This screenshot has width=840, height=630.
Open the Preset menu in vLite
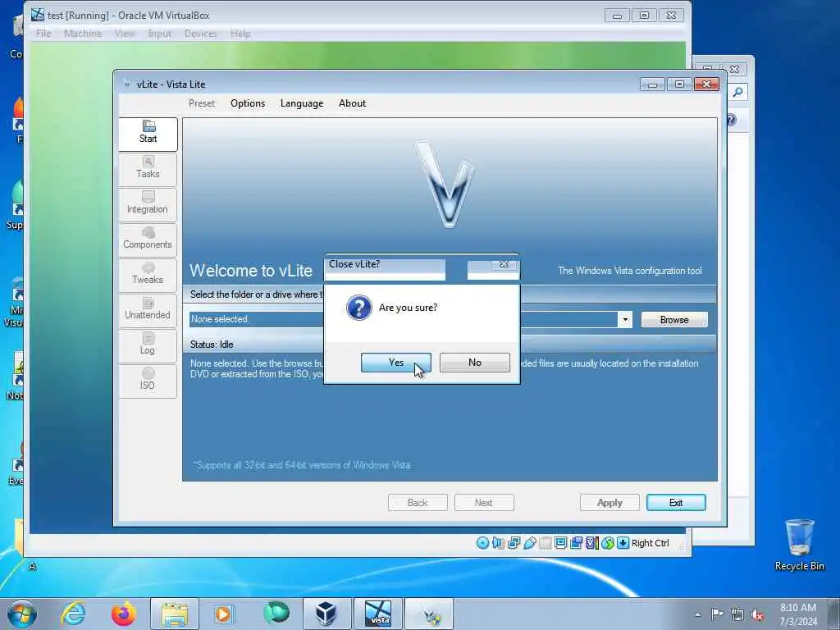[x=202, y=103]
